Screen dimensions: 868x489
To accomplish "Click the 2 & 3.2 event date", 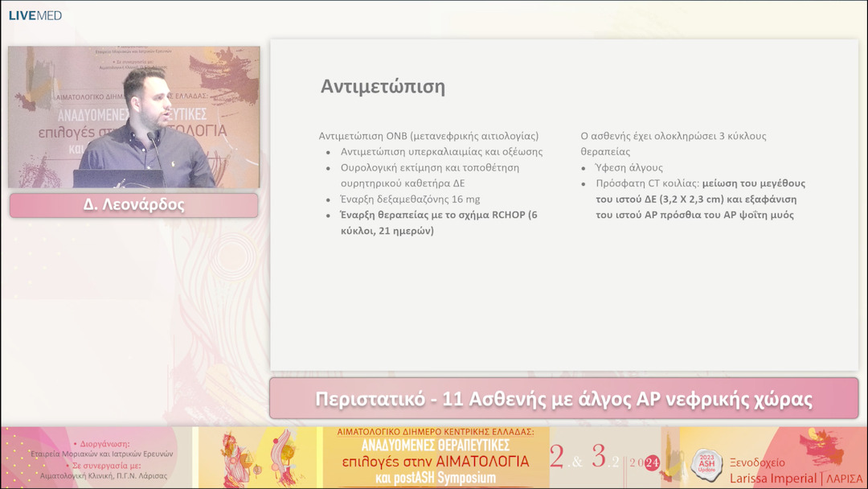I will tap(583, 458).
